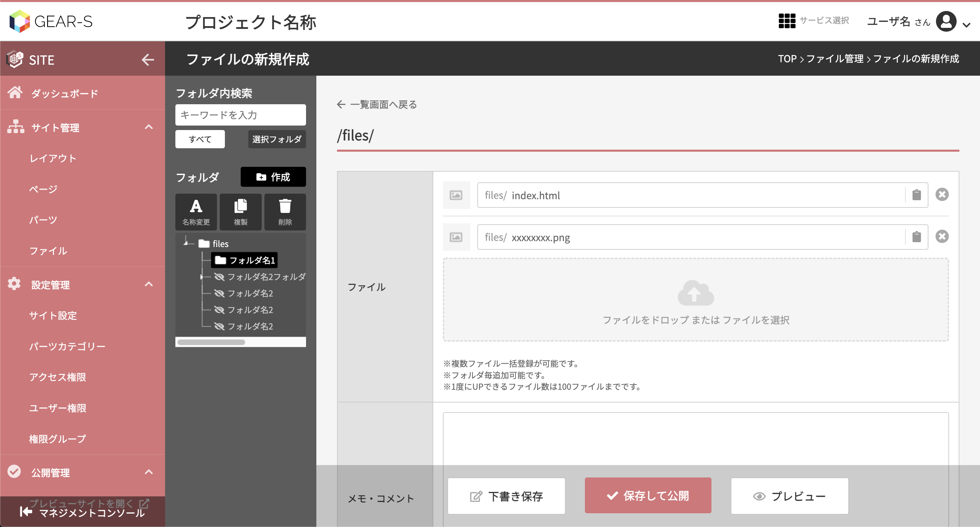Open ファイル in the sidebar
This screenshot has height=527, width=980.
click(48, 251)
